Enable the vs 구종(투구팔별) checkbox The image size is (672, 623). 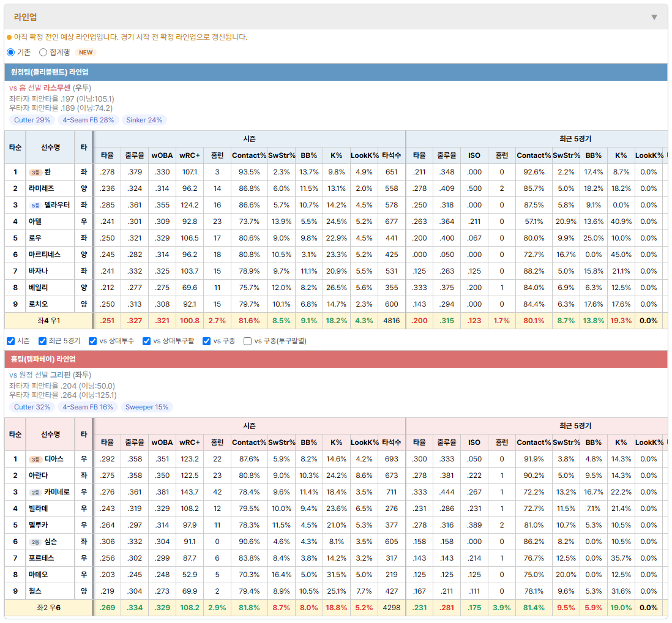click(x=247, y=341)
